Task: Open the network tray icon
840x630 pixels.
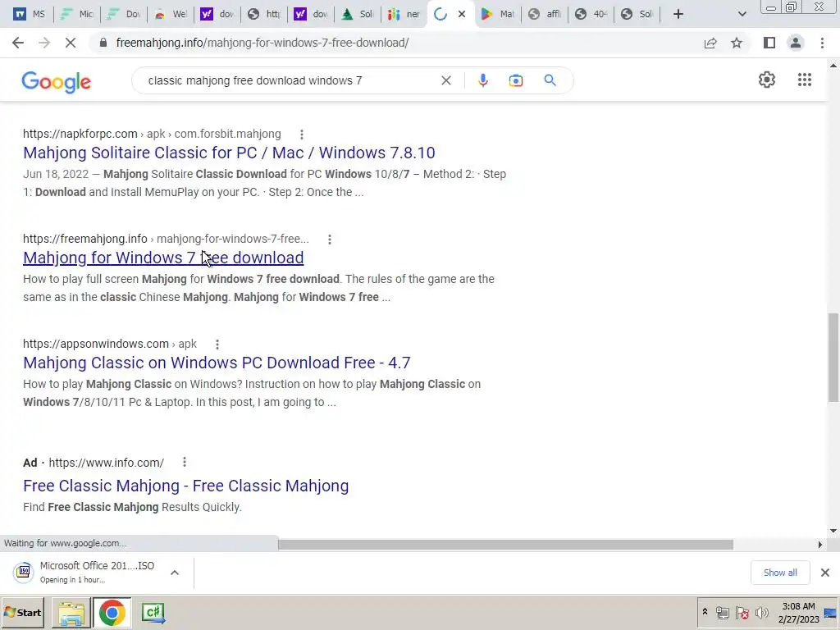Action: pyautogui.click(x=723, y=612)
